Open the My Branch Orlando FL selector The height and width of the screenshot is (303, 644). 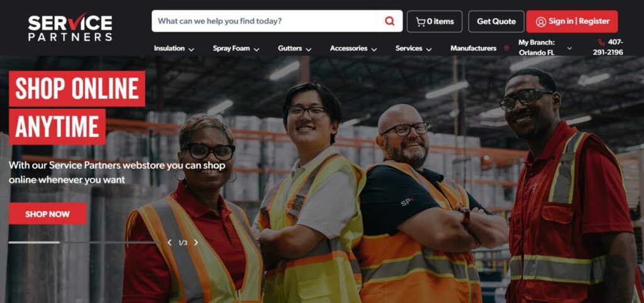tap(545, 48)
